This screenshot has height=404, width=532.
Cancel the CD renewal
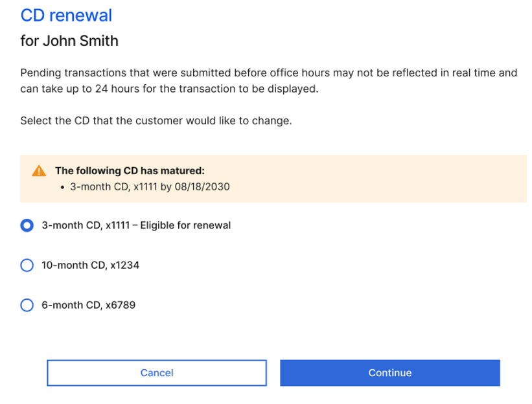[x=157, y=373]
